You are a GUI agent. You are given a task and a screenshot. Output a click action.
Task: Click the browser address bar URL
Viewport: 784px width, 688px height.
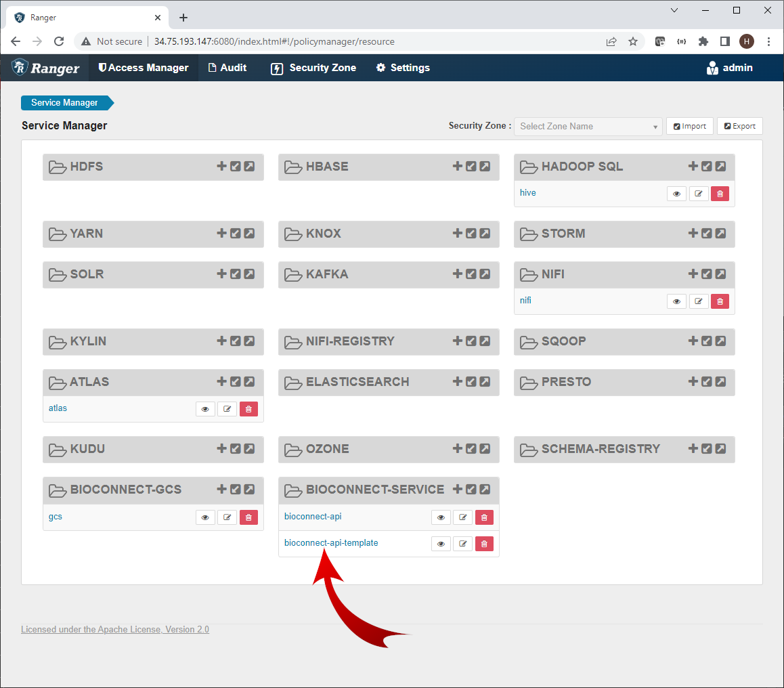[274, 41]
